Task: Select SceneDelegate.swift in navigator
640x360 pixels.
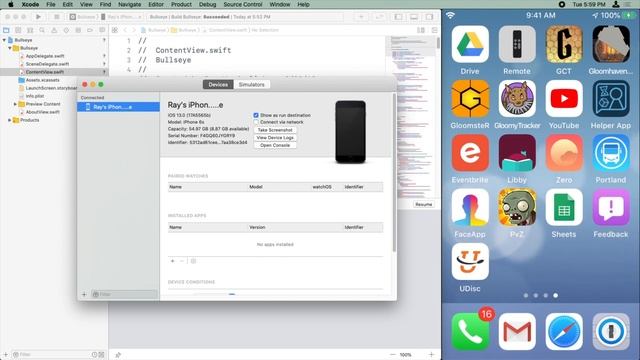Action: [x=47, y=64]
